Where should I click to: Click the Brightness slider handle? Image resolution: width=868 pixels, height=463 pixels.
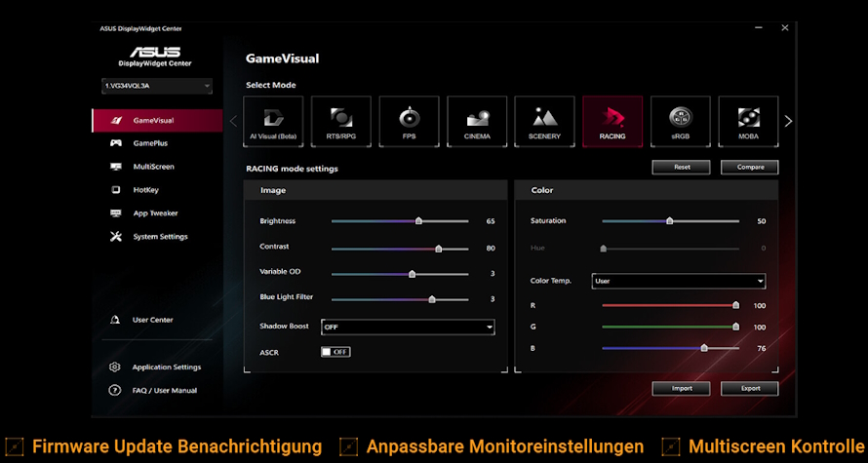coord(418,220)
